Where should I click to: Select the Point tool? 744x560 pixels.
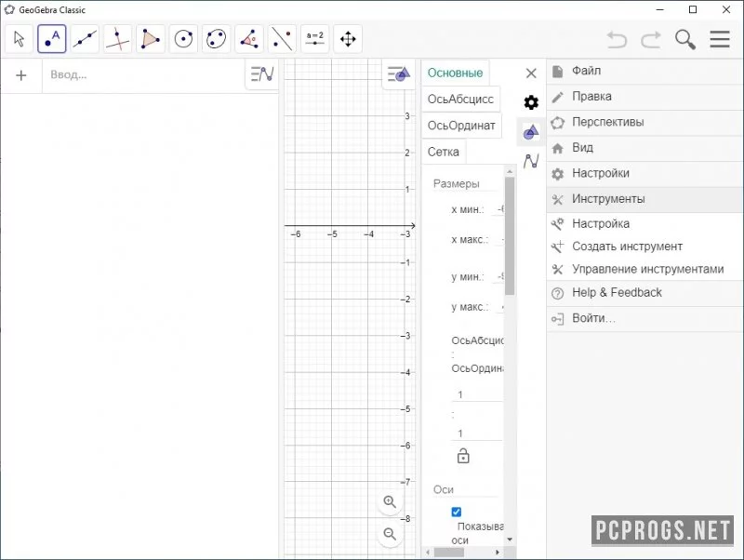[x=52, y=39]
